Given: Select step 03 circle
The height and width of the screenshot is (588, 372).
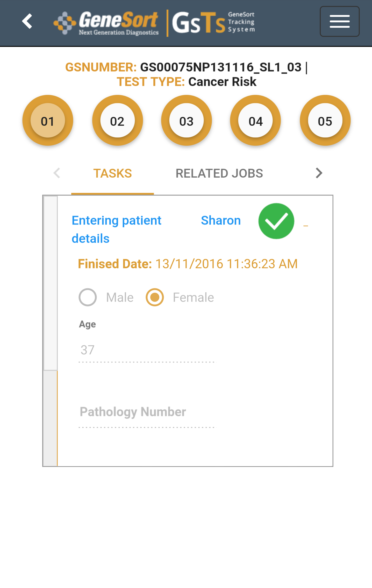Looking at the screenshot, I should coord(187,121).
